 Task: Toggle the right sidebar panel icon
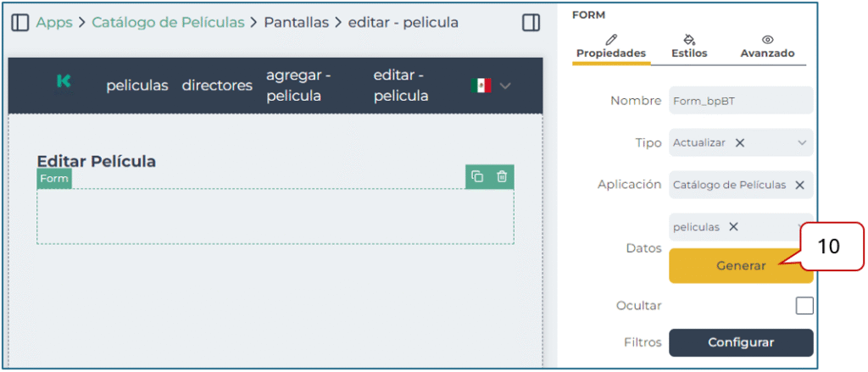click(x=531, y=23)
